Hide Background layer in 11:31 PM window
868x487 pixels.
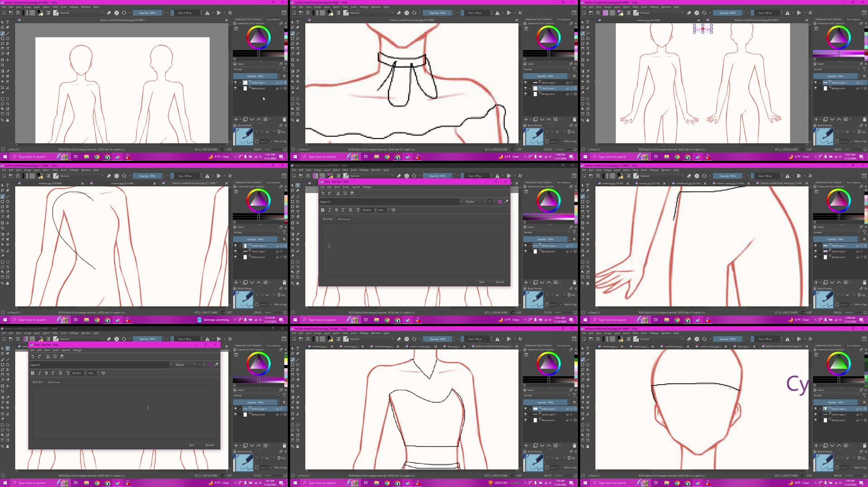[235, 88]
